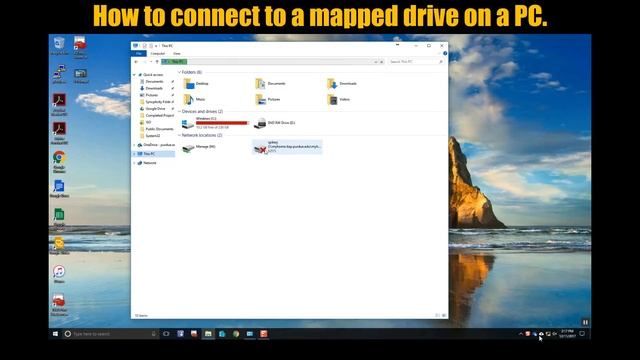This screenshot has height=360, width=640.
Task: Click File Explorer on the taskbar
Action: pos(208,334)
